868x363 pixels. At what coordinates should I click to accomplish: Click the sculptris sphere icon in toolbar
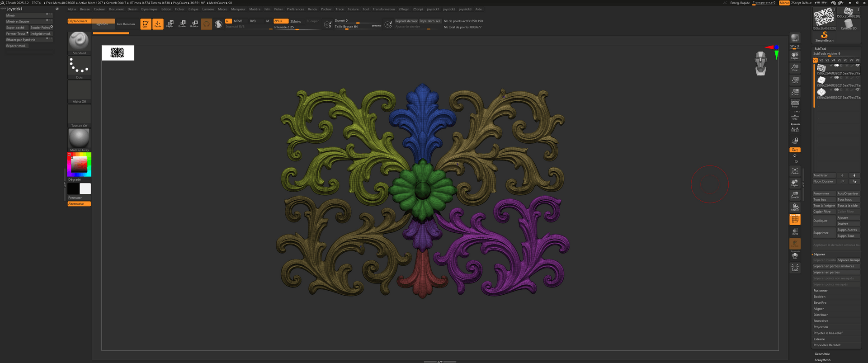pos(218,24)
